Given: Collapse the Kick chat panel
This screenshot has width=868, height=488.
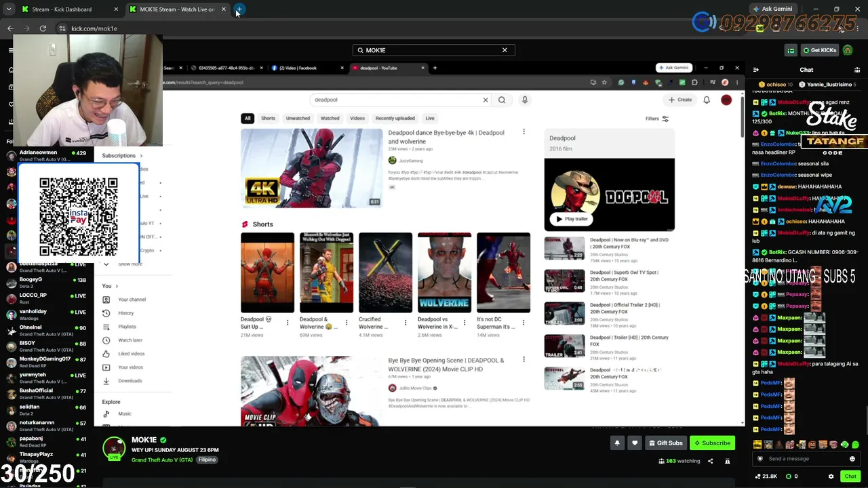Looking at the screenshot, I should (756, 70).
